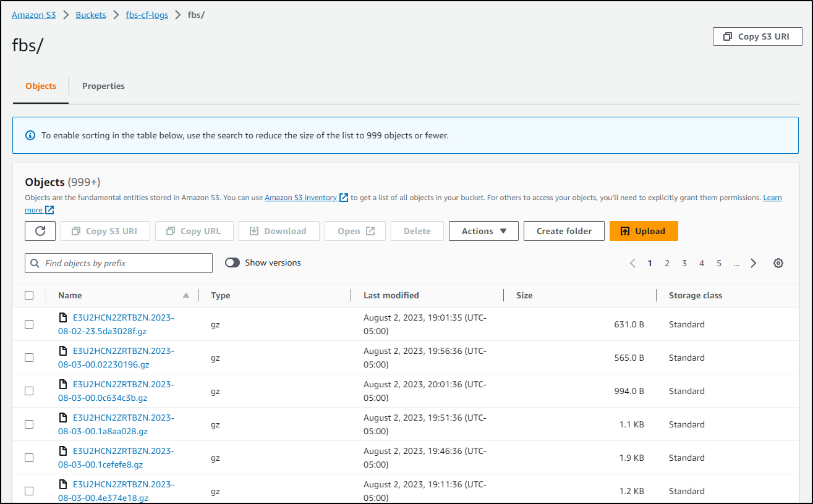The image size is (813, 504).
Task: Click the previous page left chevron
Action: pyautogui.click(x=632, y=263)
